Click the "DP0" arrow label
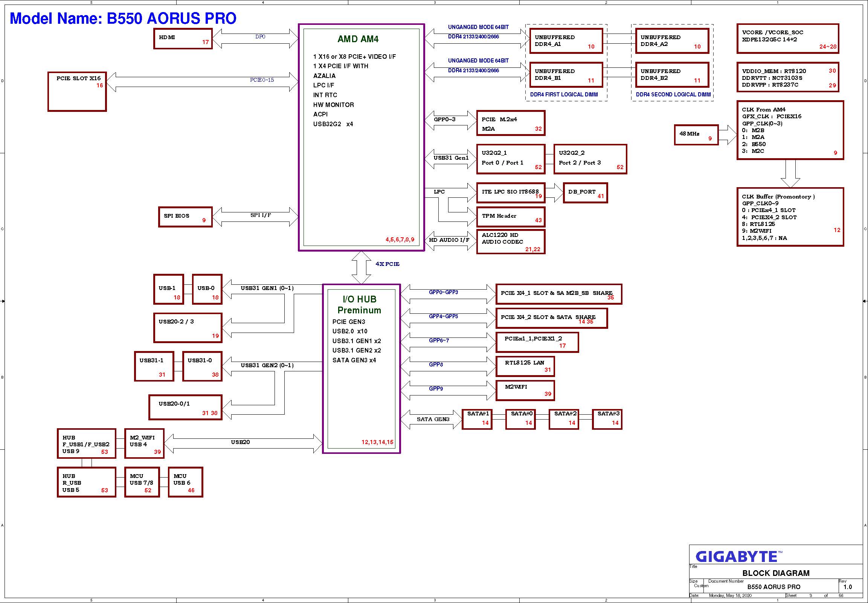868x603 pixels. pyautogui.click(x=260, y=37)
